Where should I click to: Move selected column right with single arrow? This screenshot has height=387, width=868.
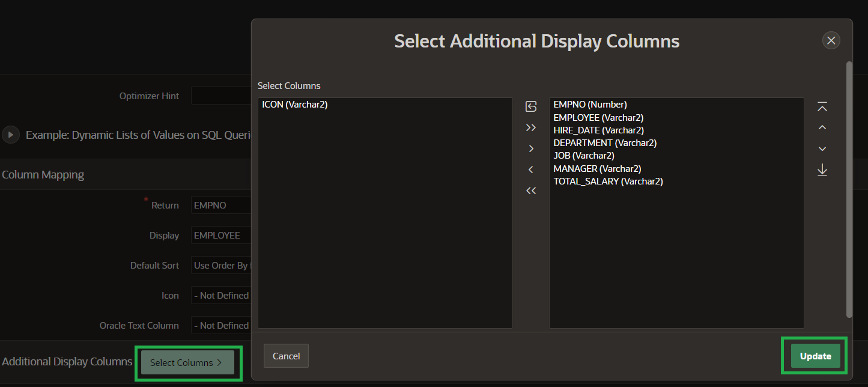pyautogui.click(x=531, y=148)
